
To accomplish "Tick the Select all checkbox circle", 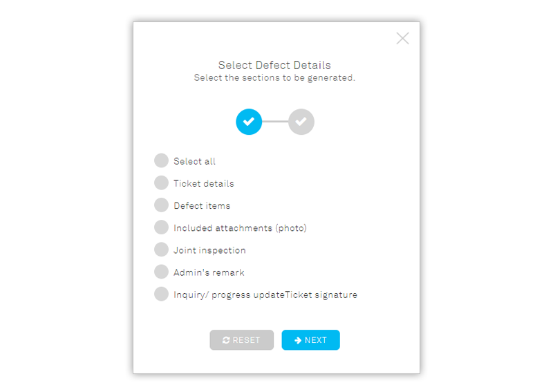I will (x=161, y=160).
